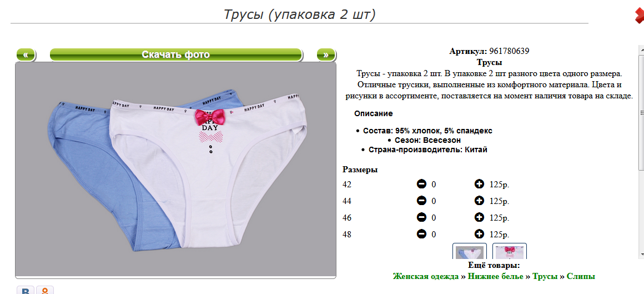Image resolution: width=644 pixels, height=294 pixels.
Task: Add one item of size 46
Action: 479,217
